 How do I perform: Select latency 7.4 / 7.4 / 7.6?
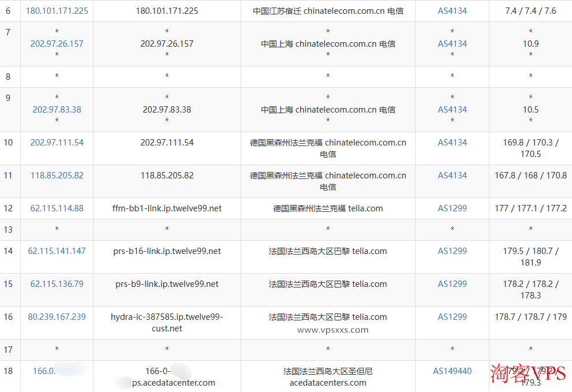tap(530, 11)
